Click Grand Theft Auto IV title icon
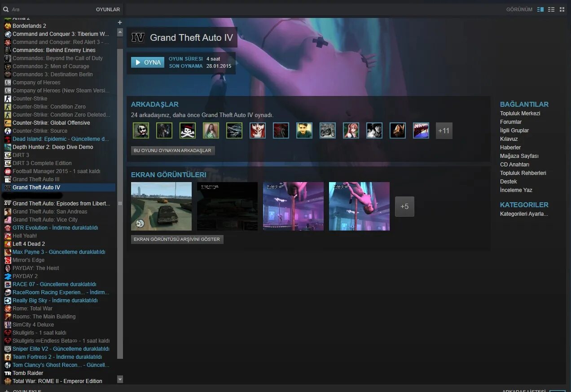571x392 pixels. coord(138,38)
